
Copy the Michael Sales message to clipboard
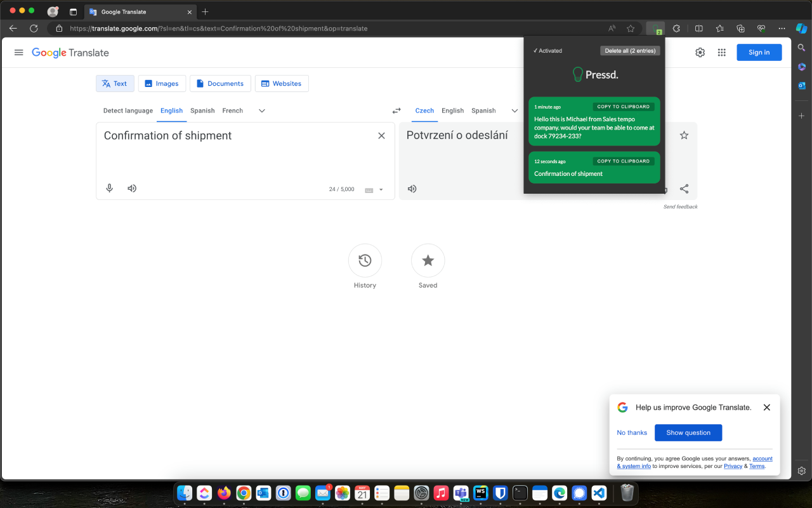pos(624,107)
